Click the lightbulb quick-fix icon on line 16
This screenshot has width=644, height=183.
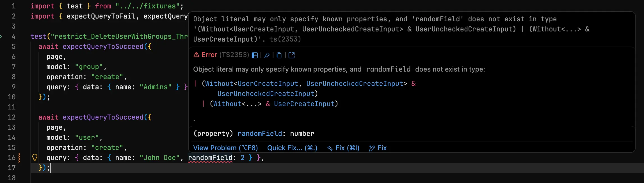(35, 157)
